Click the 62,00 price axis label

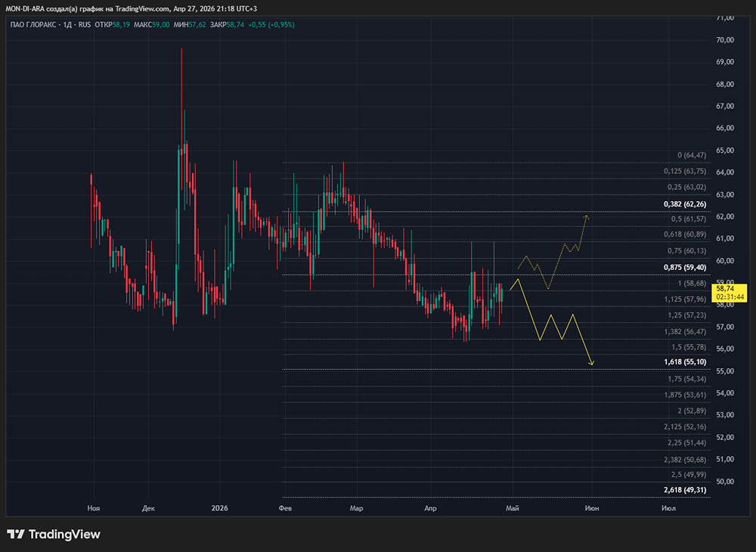(x=725, y=217)
